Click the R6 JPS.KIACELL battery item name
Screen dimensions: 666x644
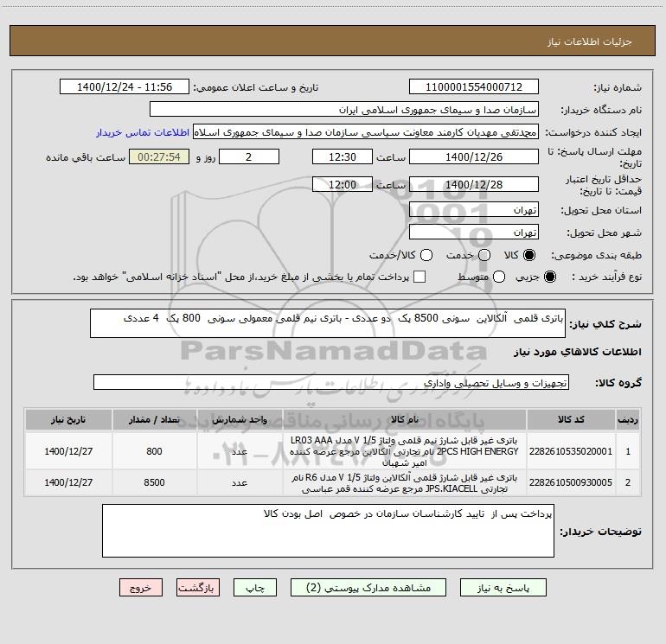point(405,482)
